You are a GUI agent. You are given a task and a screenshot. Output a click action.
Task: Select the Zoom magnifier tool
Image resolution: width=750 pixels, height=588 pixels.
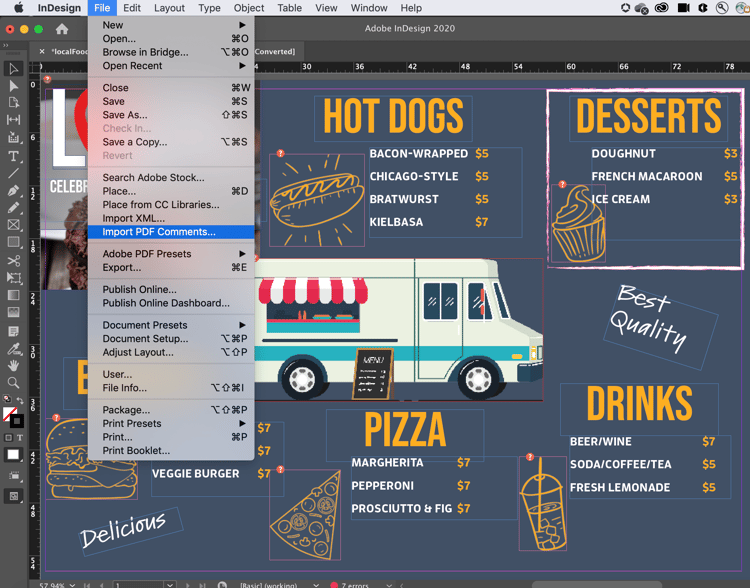click(x=13, y=383)
